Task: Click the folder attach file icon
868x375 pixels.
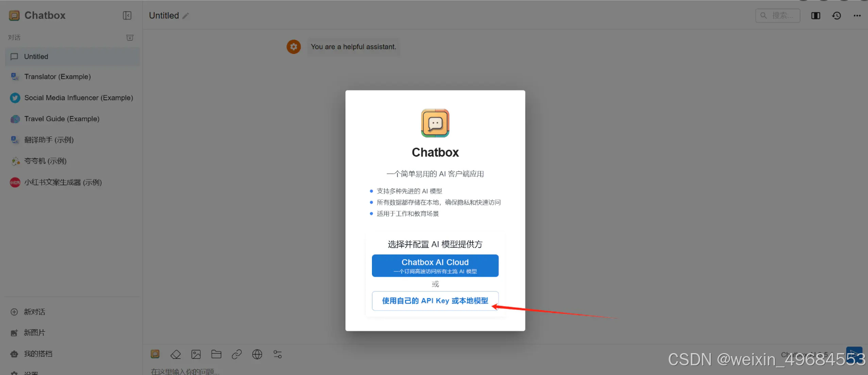Action: (x=216, y=354)
